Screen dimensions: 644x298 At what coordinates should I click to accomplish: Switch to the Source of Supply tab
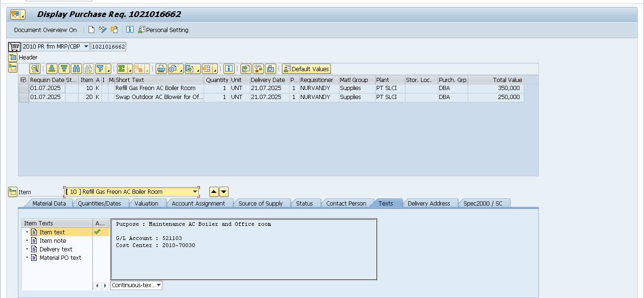(261, 203)
